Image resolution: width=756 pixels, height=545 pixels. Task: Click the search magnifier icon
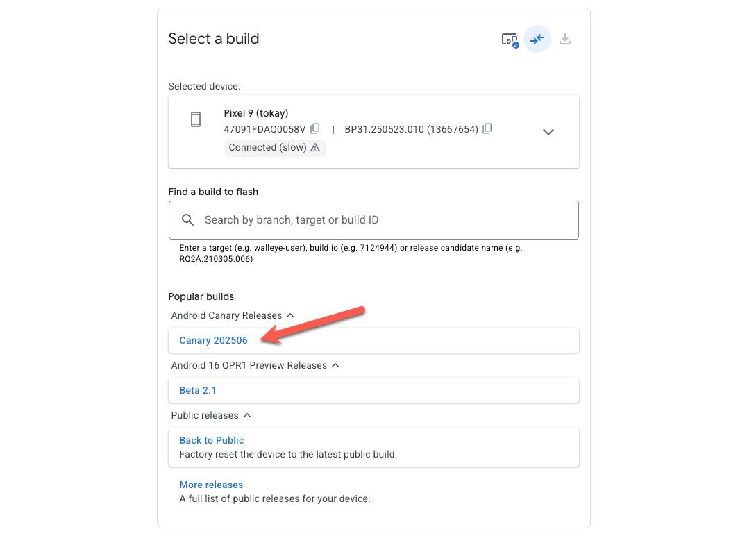187,219
